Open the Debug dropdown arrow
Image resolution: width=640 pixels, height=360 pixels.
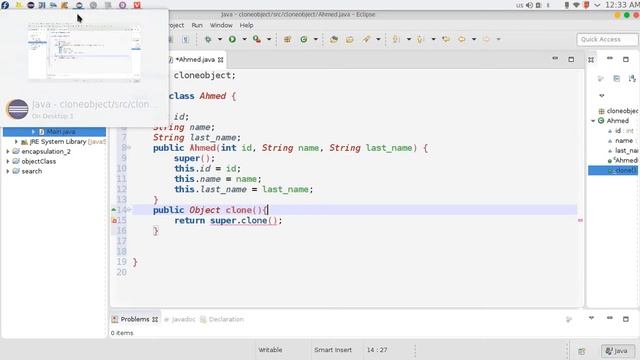click(x=220, y=39)
